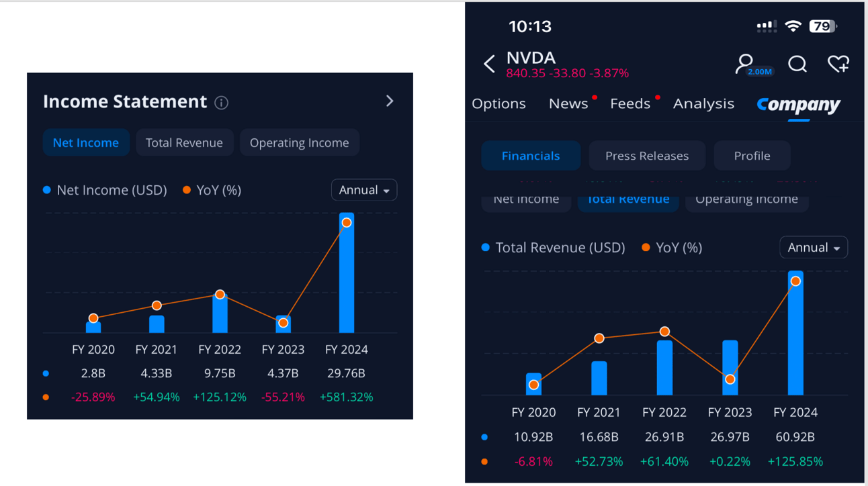Click the 4.33B net income value

pos(157,373)
